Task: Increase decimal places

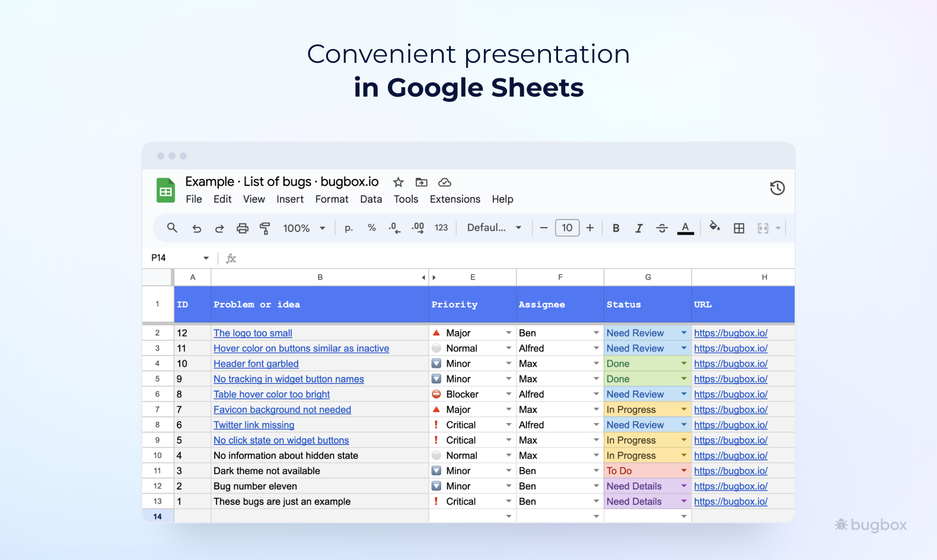Action: (418, 228)
